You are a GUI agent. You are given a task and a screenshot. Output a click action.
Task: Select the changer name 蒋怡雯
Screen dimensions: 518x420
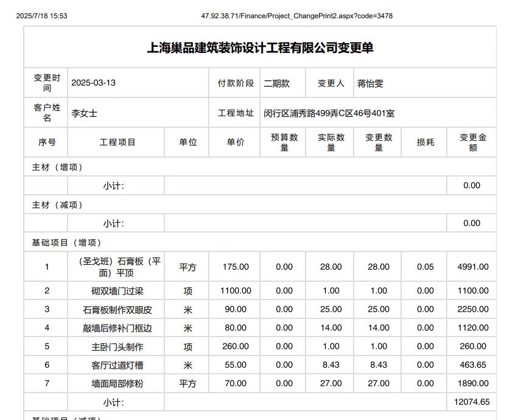pyautogui.click(x=370, y=83)
